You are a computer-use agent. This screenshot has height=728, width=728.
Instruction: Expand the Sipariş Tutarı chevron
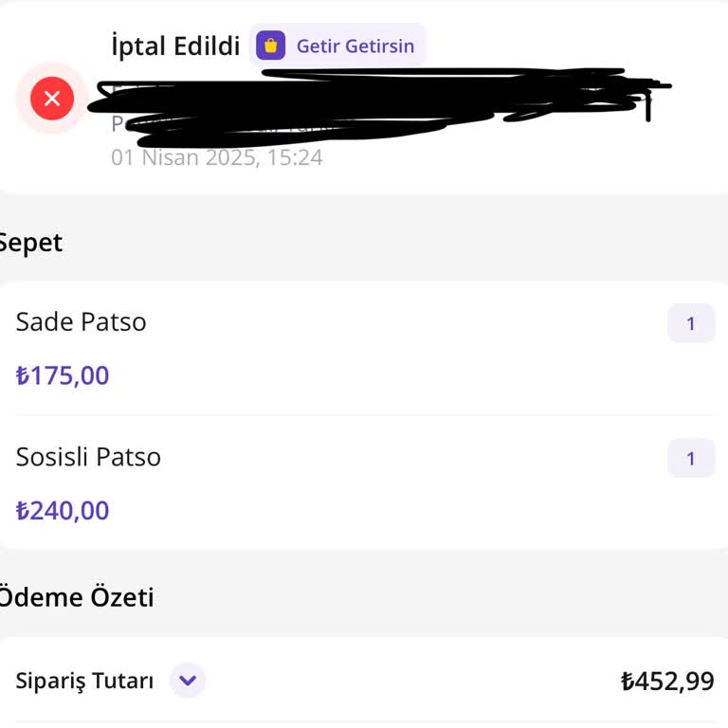pyautogui.click(x=188, y=680)
